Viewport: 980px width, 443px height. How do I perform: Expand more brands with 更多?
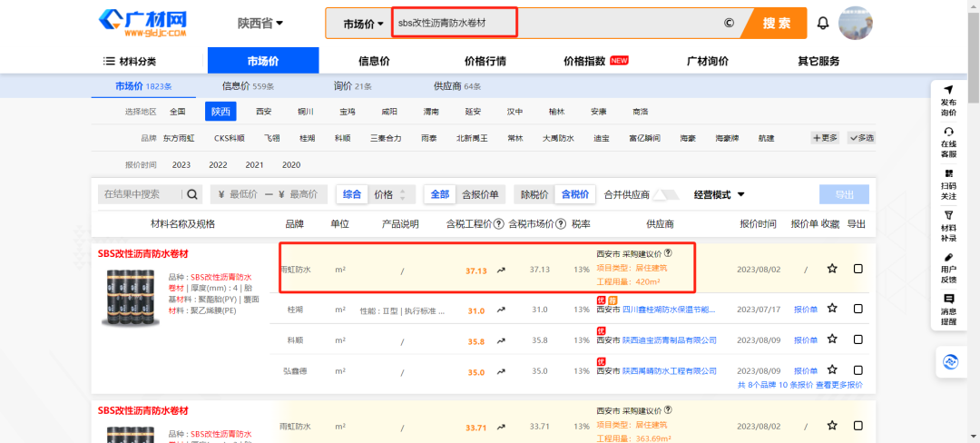coord(825,138)
